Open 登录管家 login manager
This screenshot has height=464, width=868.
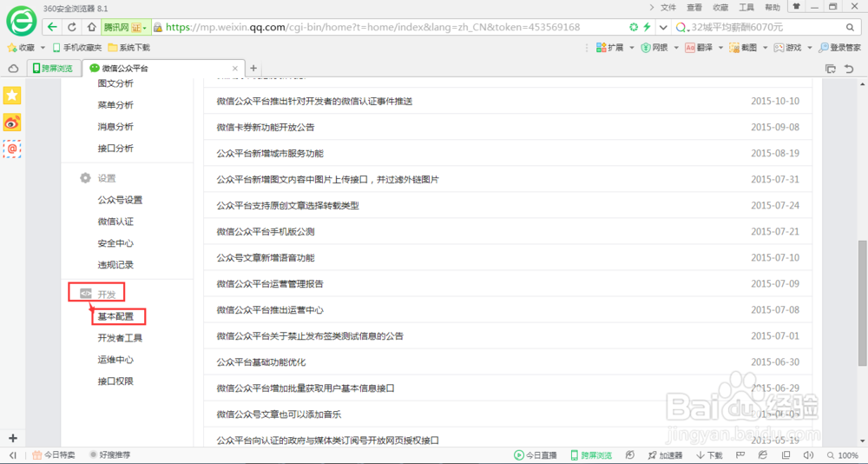pyautogui.click(x=839, y=48)
